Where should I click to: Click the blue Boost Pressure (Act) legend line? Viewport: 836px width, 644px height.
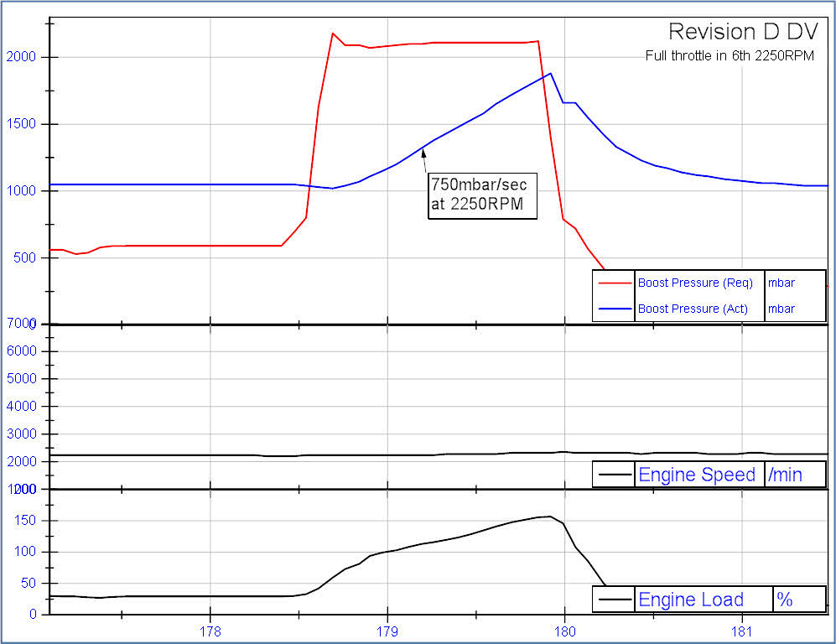point(615,309)
